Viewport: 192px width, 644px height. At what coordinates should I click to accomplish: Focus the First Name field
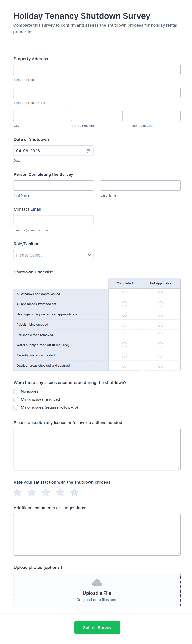point(54,186)
